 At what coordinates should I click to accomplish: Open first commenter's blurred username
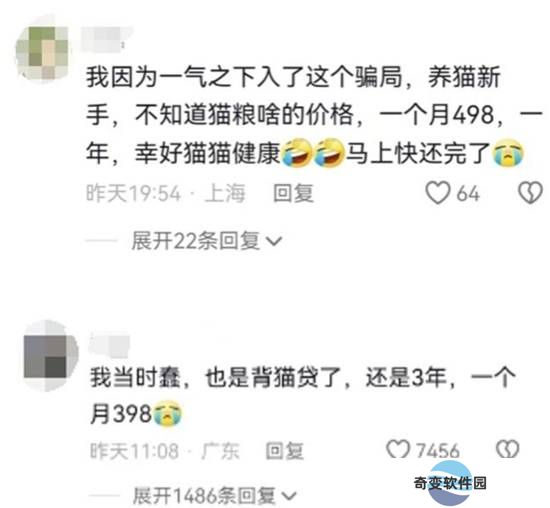[104, 39]
